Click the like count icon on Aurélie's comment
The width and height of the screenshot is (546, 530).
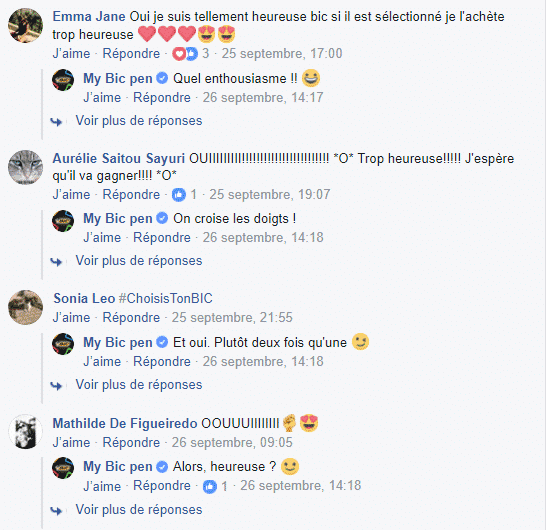tap(179, 195)
